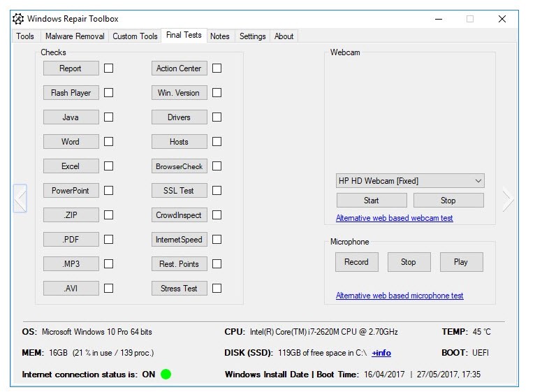Click the Windows Repair Toolbox title icon
The height and width of the screenshot is (392, 542).
(18, 19)
